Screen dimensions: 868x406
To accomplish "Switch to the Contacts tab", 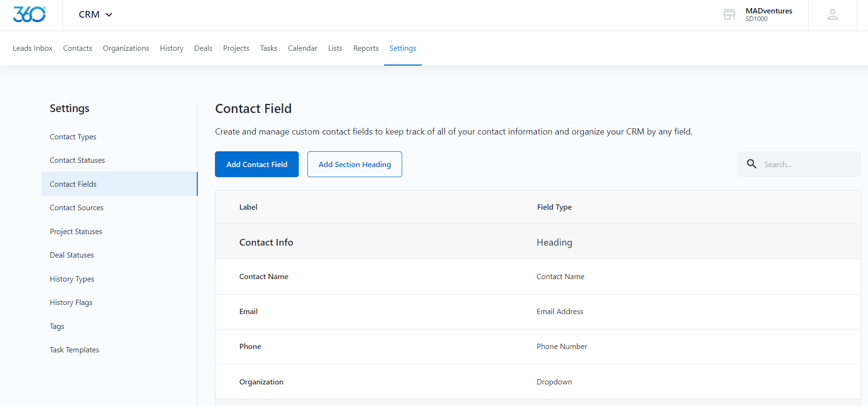I will 78,48.
